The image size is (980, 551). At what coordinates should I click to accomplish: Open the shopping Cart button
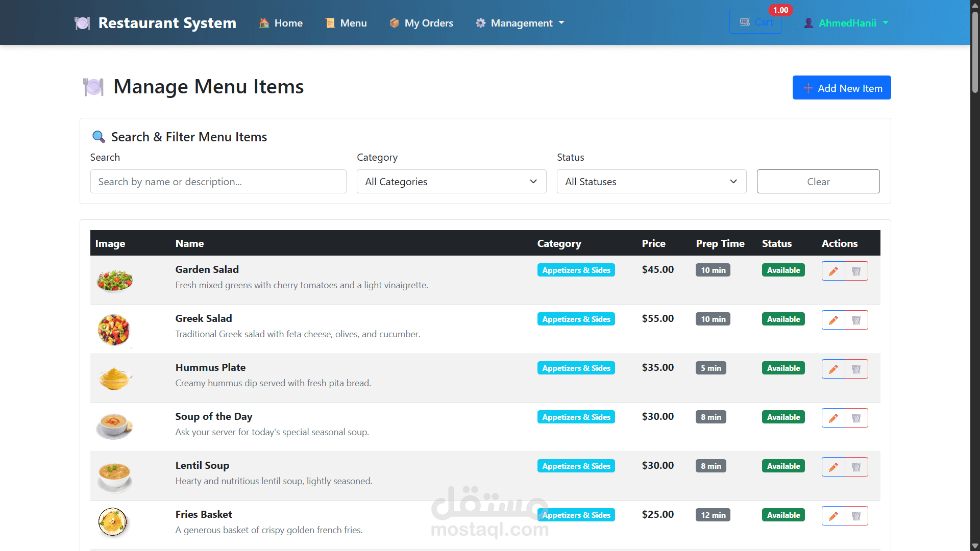click(x=755, y=22)
